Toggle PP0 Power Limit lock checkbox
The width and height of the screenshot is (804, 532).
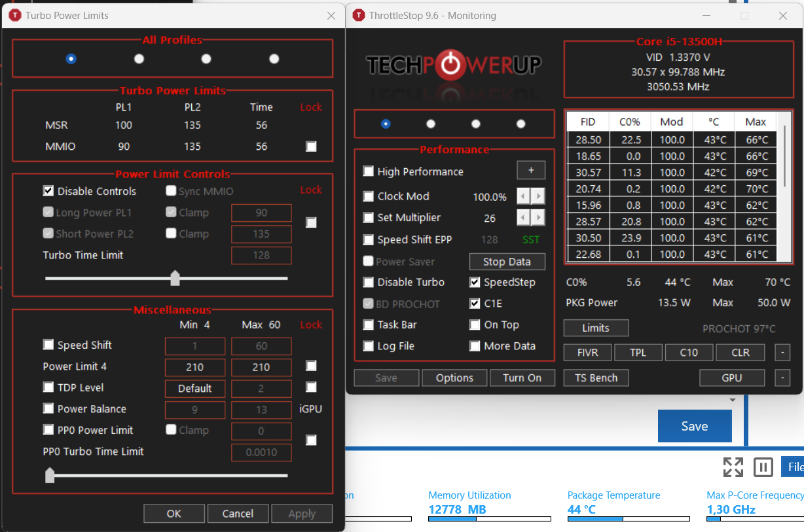311,440
